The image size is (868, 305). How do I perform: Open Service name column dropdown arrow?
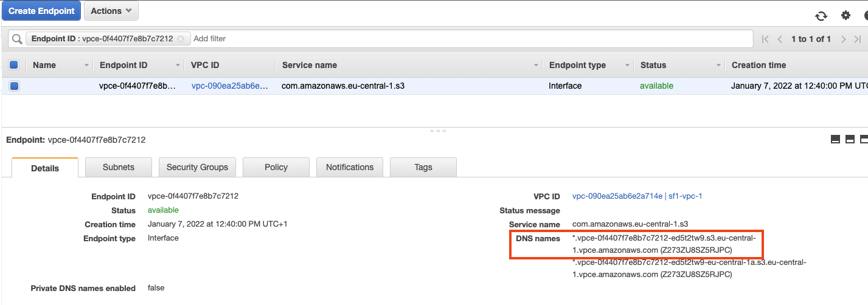(x=536, y=66)
